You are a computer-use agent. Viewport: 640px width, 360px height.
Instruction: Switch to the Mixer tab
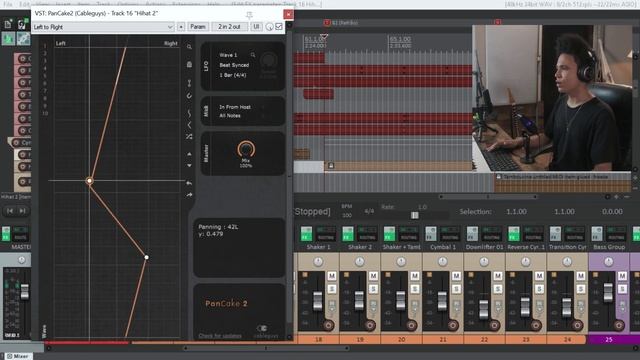17,356
